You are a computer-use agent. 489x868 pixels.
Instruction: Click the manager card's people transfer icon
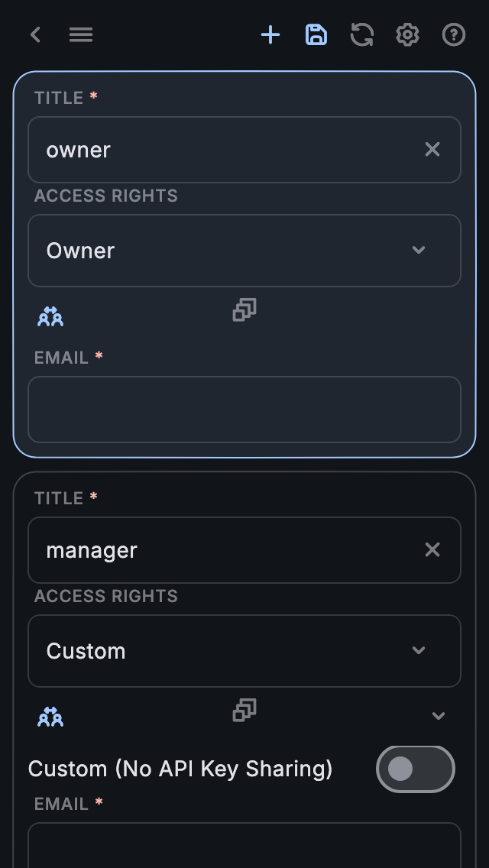pyautogui.click(x=50, y=716)
